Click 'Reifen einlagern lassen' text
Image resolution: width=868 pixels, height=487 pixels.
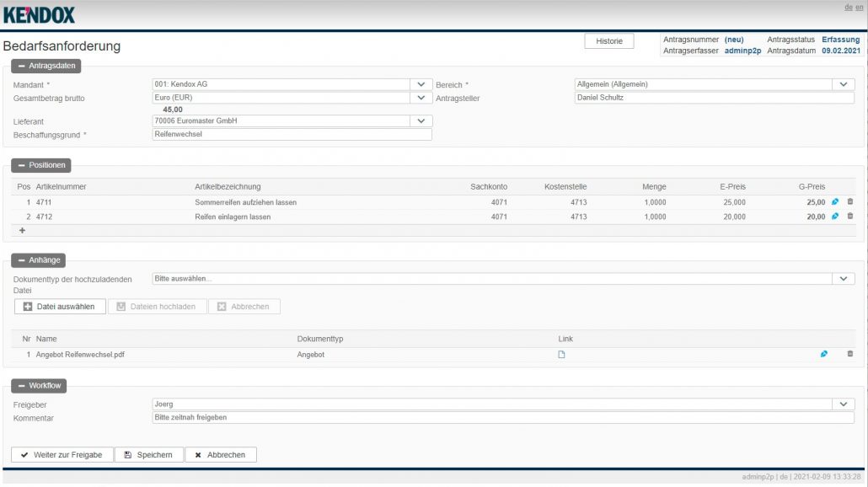pyautogui.click(x=233, y=217)
